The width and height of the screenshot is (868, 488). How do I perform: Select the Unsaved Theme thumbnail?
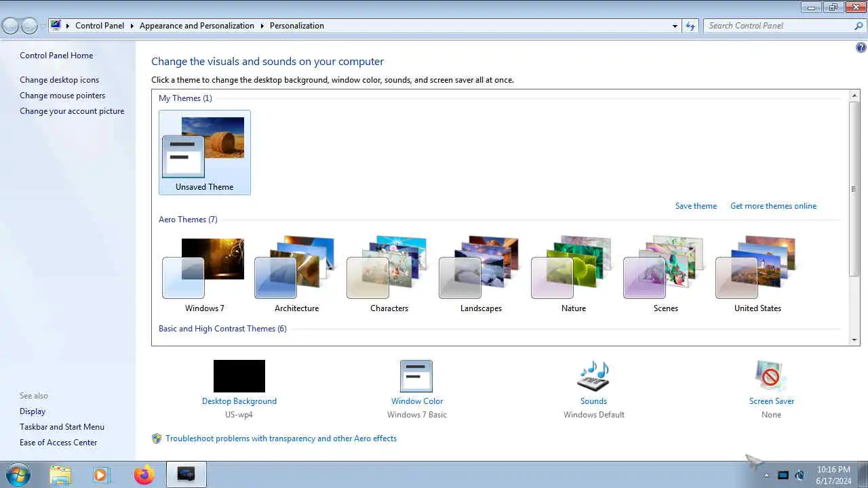coord(204,152)
